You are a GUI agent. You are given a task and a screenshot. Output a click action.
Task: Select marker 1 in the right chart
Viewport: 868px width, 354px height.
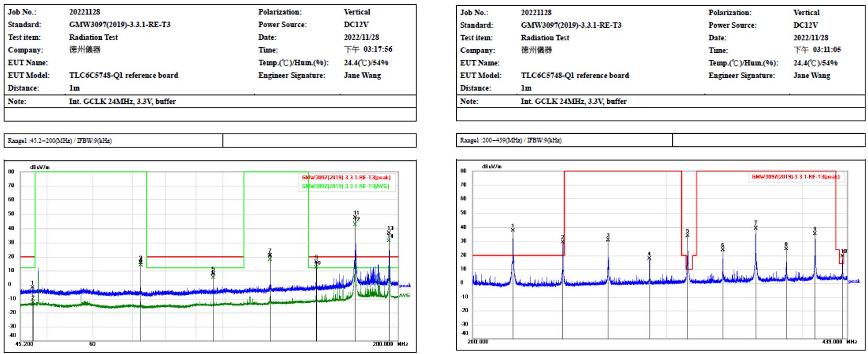click(x=513, y=230)
